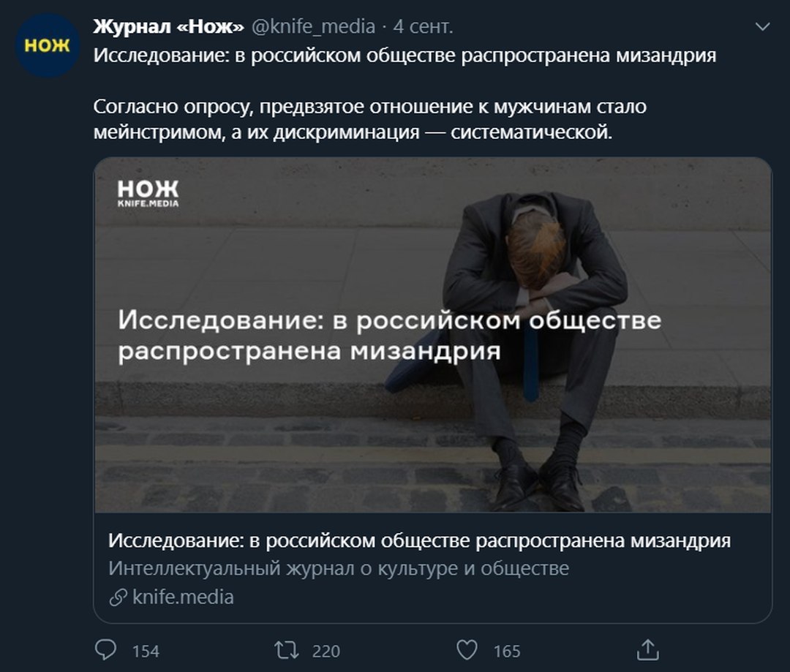
Task: Click the reply speech bubble icon
Action: (x=106, y=650)
